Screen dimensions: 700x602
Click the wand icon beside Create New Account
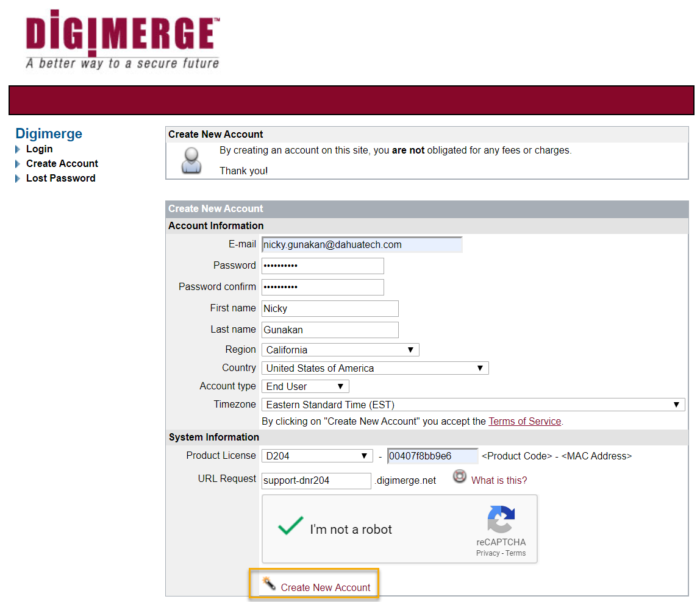click(x=269, y=583)
